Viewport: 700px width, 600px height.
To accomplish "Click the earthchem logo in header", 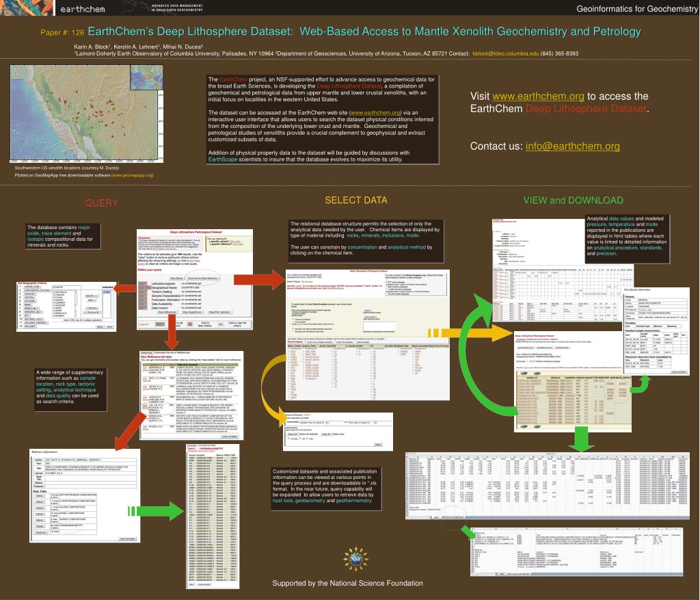I will [83, 9].
